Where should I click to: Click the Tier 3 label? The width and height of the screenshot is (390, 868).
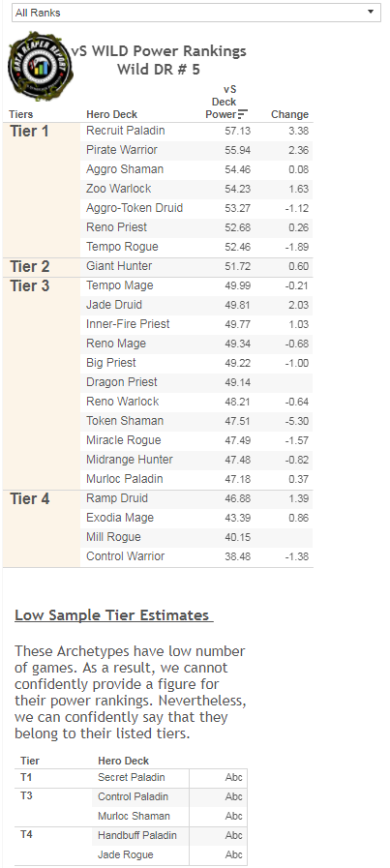pos(29,286)
